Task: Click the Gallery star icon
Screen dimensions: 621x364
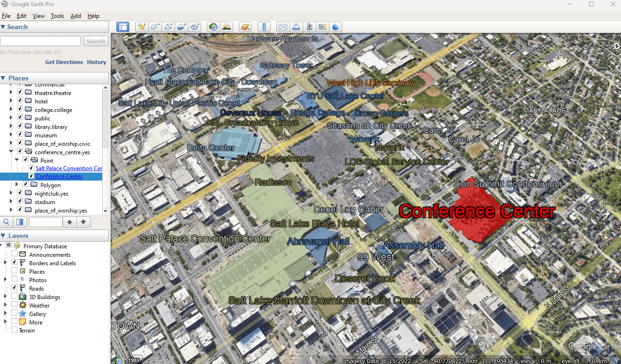Action: tap(23, 314)
